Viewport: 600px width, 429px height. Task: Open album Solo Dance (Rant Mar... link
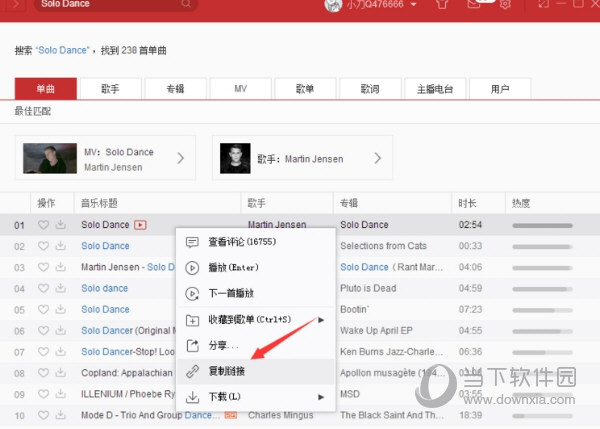tap(391, 267)
